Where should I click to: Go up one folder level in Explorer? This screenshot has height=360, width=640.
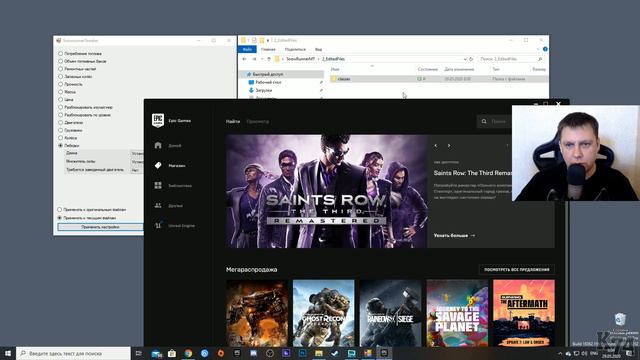tap(269, 59)
